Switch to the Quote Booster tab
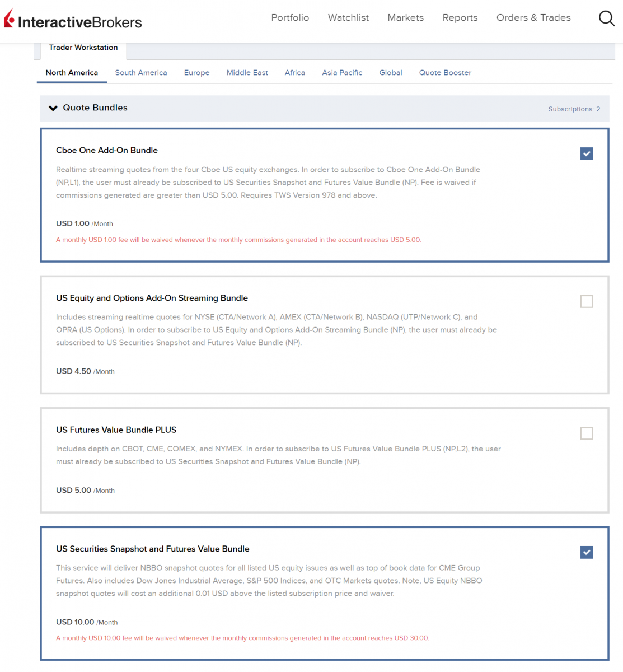Image resolution: width=623 pixels, height=672 pixels. click(445, 73)
